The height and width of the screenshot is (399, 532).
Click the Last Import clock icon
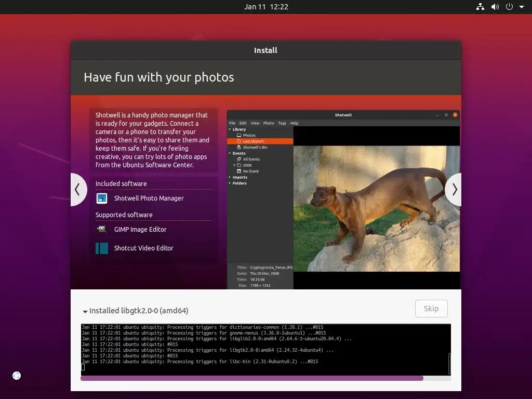point(239,141)
